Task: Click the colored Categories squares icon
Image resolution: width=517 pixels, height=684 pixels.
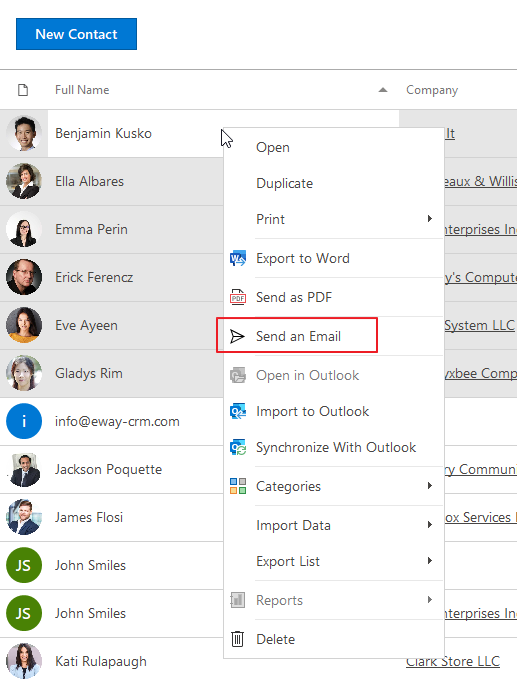Action: click(238, 486)
